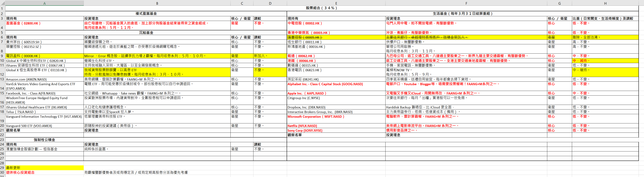Viewport: 644px width, 177px height.
Task: Select Vanguard Information Technology ETF cell
Action: pos(44,119)
